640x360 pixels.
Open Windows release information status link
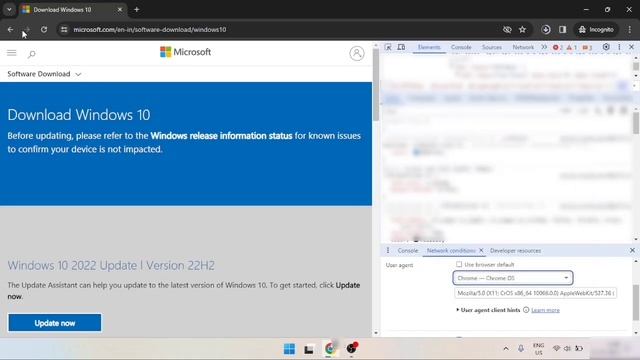(221, 136)
